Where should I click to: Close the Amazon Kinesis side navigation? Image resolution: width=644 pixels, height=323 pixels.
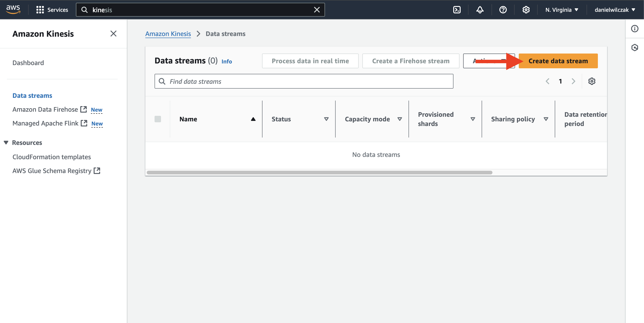[x=113, y=33]
